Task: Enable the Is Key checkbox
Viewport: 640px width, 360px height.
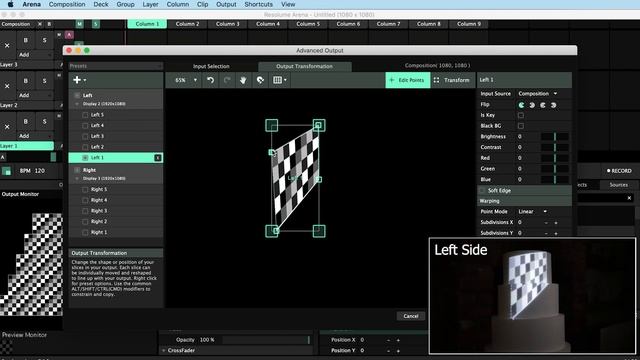Action: [x=521, y=116]
